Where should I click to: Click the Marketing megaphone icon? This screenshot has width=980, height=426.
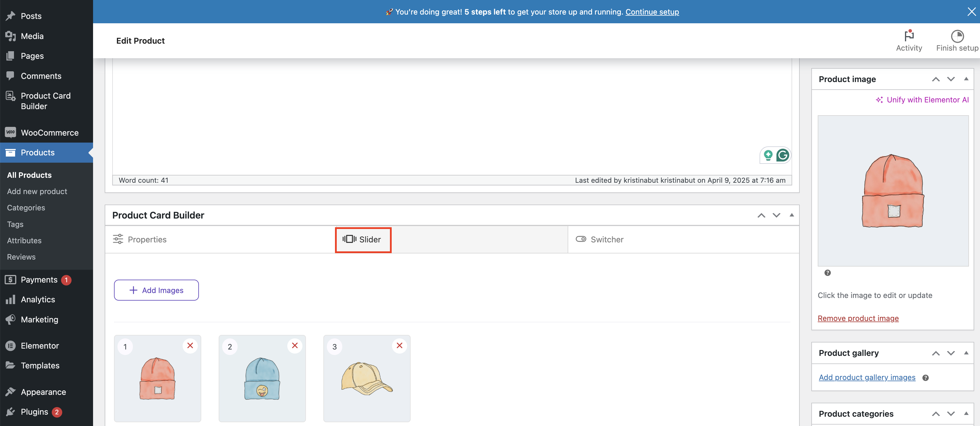pos(10,319)
